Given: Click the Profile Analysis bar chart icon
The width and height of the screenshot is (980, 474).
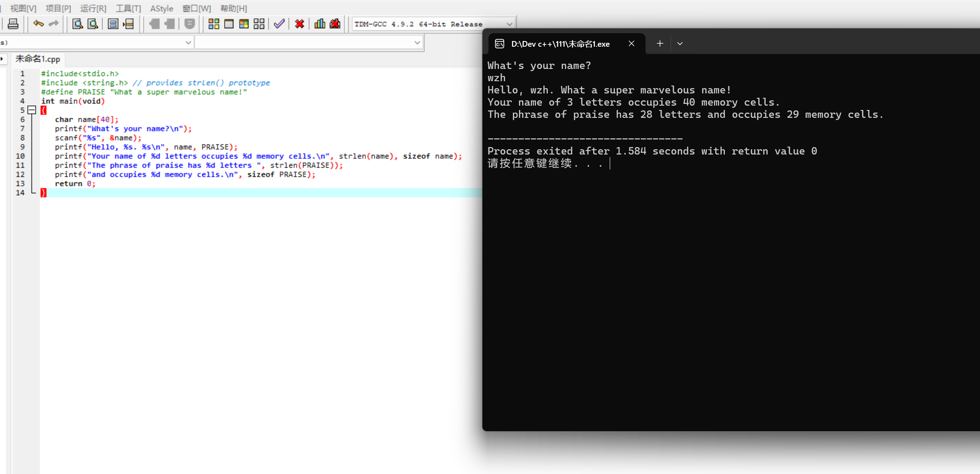Looking at the screenshot, I should coord(320,24).
